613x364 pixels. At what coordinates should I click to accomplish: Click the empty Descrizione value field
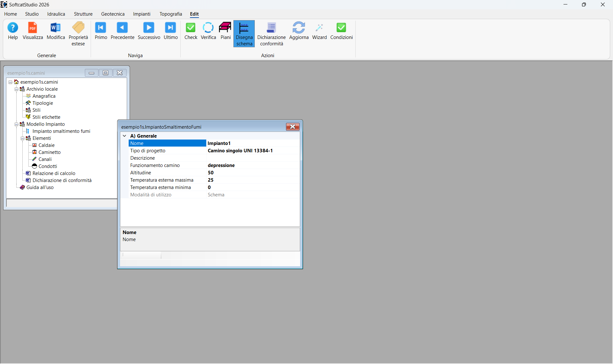[x=253, y=158]
